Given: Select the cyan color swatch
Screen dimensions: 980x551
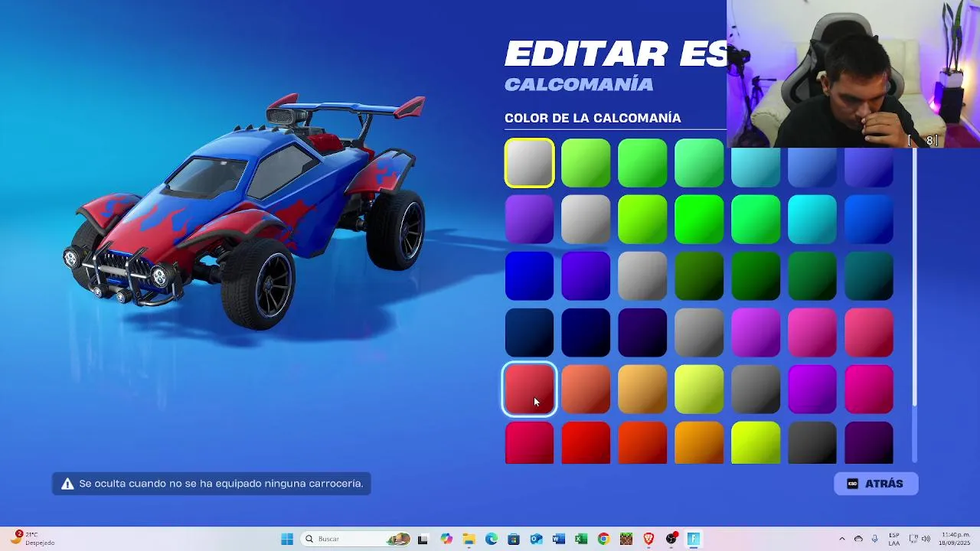Looking at the screenshot, I should click(x=812, y=220).
